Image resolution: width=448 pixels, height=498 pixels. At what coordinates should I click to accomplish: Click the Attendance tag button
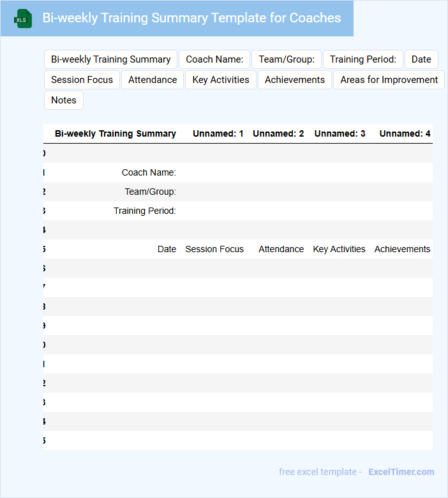pyautogui.click(x=153, y=80)
